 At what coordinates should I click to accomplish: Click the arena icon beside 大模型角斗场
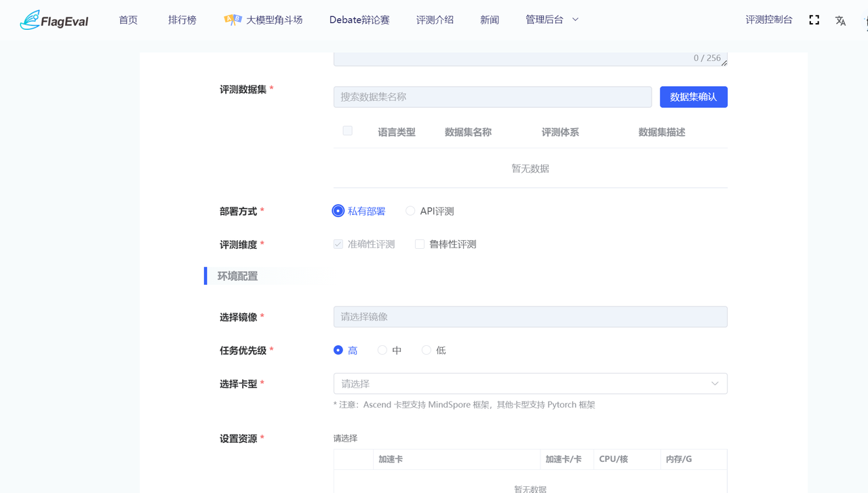[x=233, y=20]
